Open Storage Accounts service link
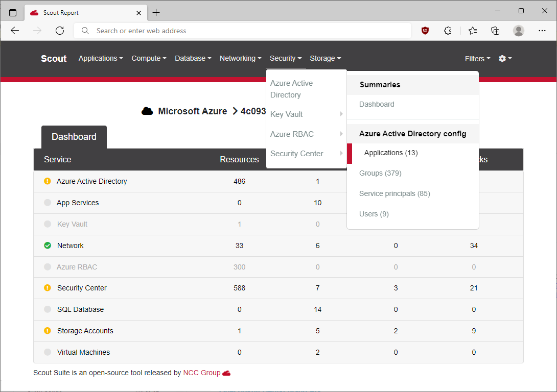 (85, 331)
